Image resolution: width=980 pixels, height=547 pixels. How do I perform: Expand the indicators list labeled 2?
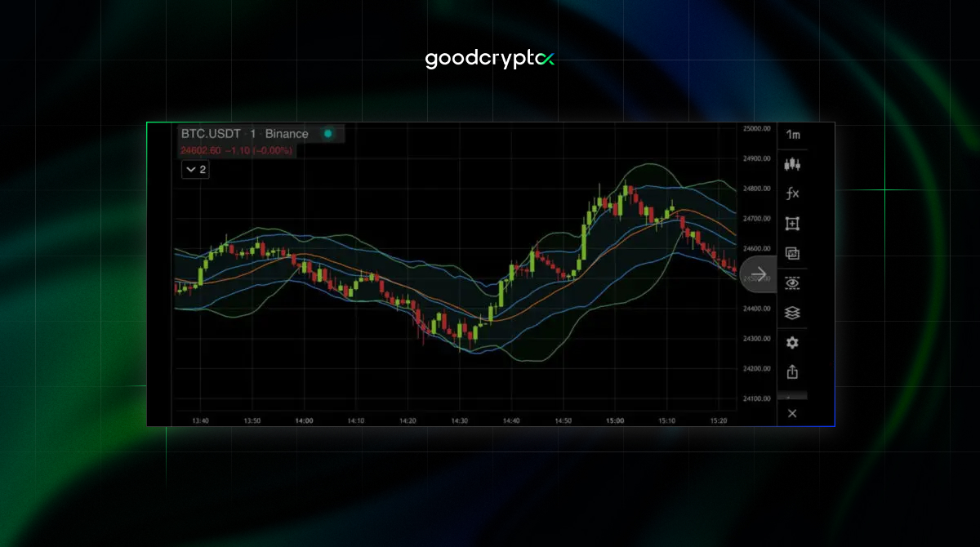tap(195, 169)
